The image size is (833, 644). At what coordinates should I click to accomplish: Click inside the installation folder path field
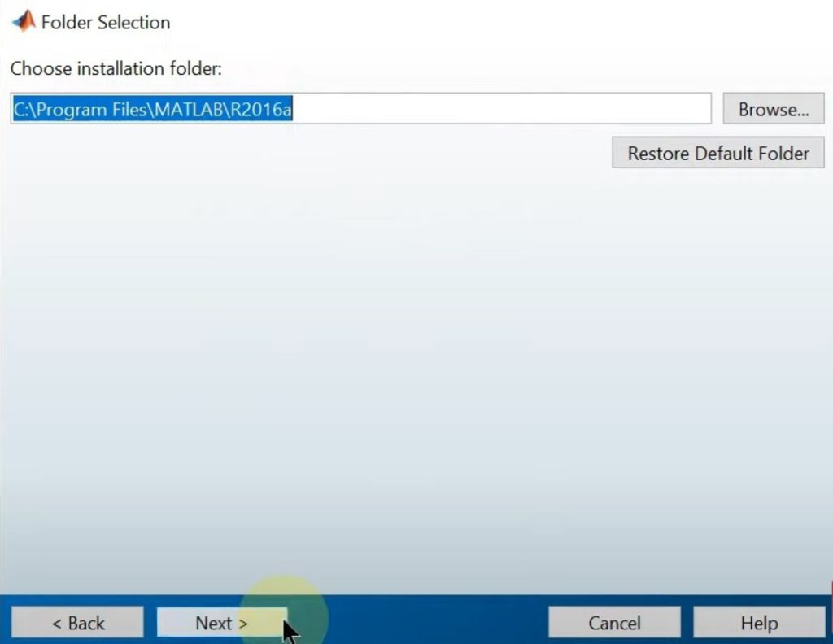[407, 109]
